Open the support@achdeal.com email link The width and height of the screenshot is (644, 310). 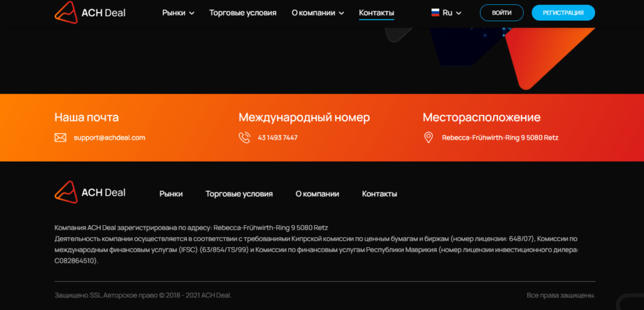109,138
